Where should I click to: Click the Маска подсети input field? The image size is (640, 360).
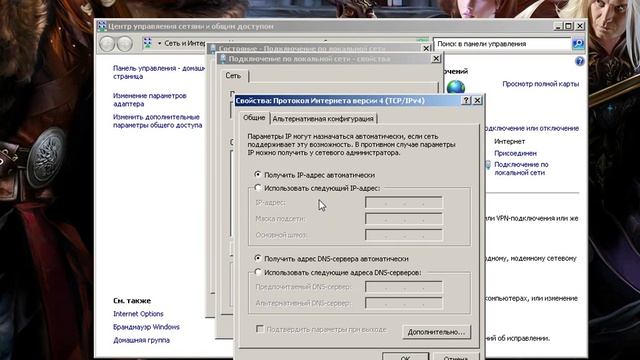[x=404, y=219]
